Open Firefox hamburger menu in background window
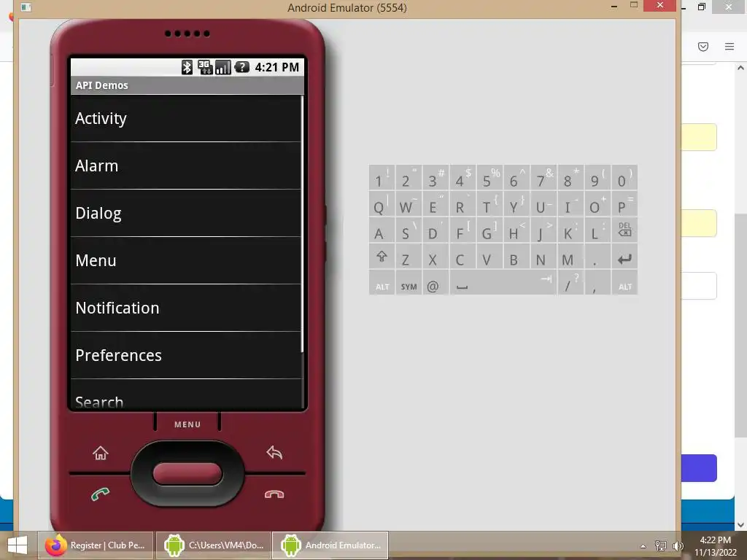This screenshot has height=560, width=747. point(729,46)
